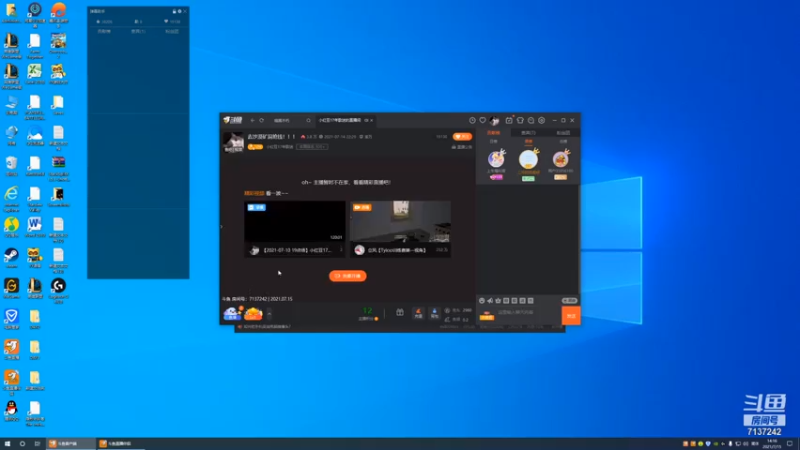Open the live announcement link below the follow button
800x450 pixels.
(462, 147)
